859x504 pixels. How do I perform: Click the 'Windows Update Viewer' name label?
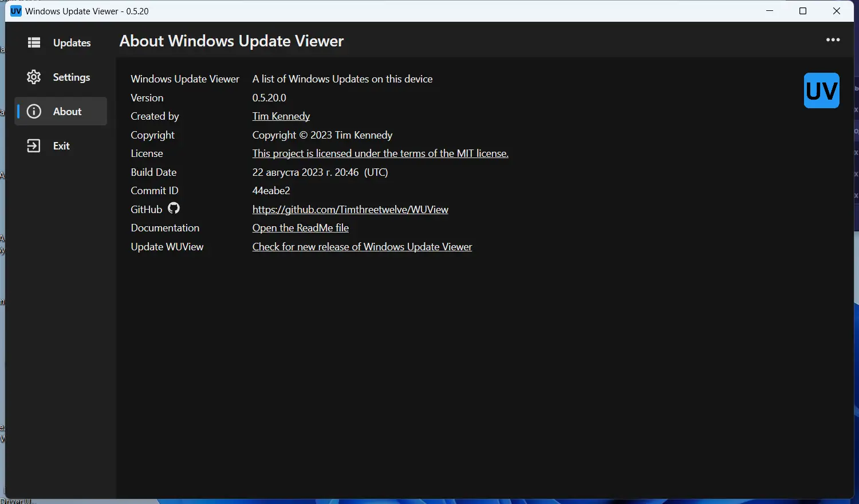coord(185,79)
